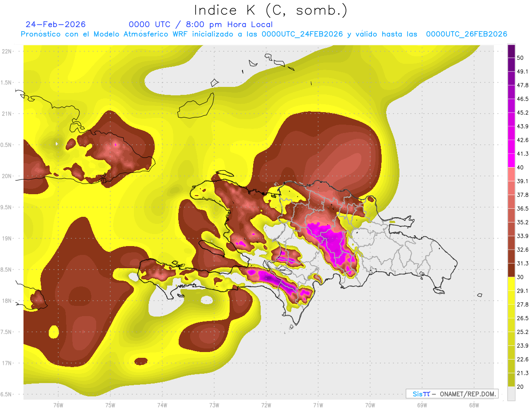Click the 20N latitude label
532x411 pixels.
[8, 176]
